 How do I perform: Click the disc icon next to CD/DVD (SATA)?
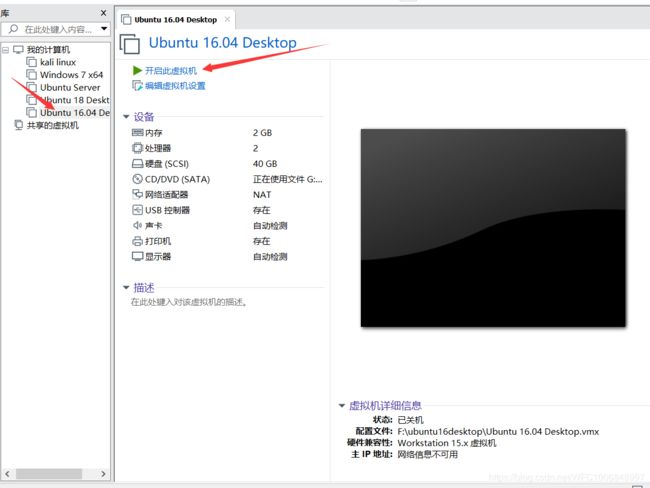tap(137, 179)
